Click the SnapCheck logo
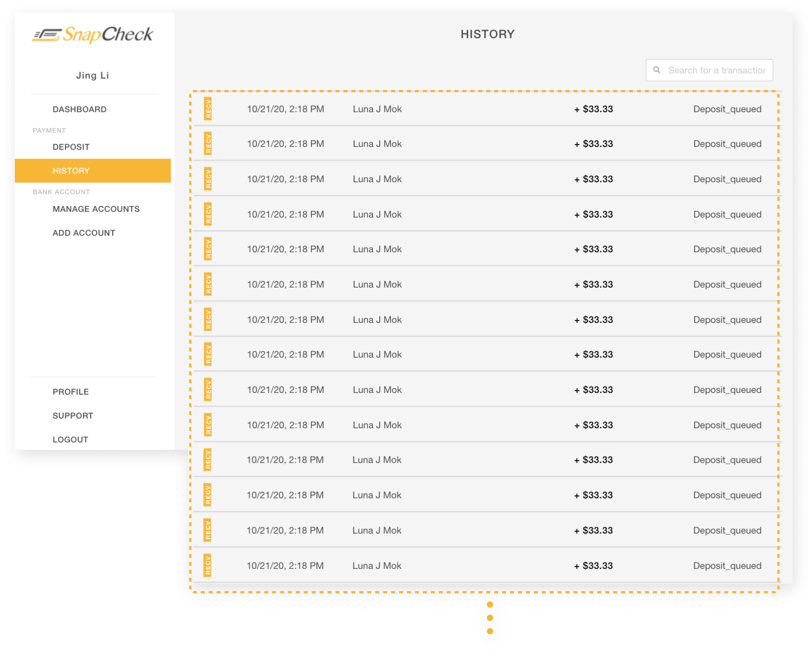Screen dimensions: 812x656 pos(93,35)
